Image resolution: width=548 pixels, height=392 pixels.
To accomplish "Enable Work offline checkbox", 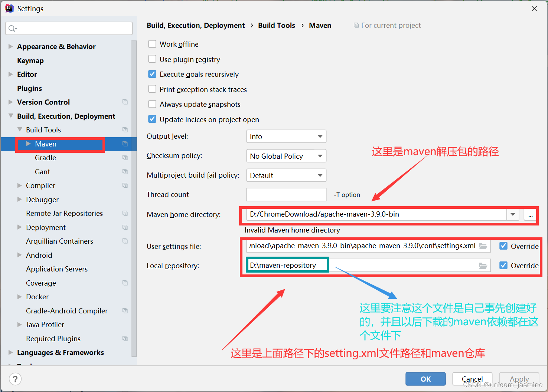I will point(152,44).
